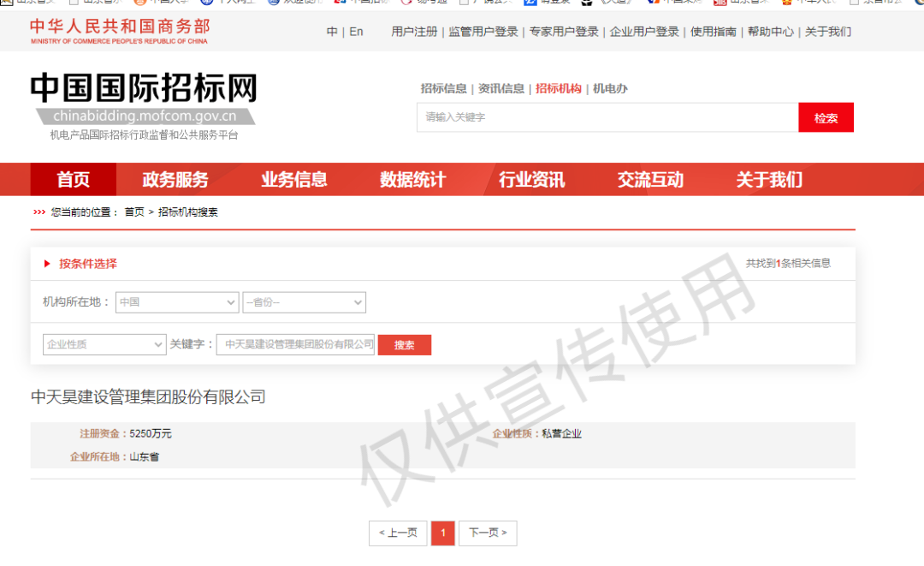
Task: Open 用户注册 registration link
Action: [414, 32]
